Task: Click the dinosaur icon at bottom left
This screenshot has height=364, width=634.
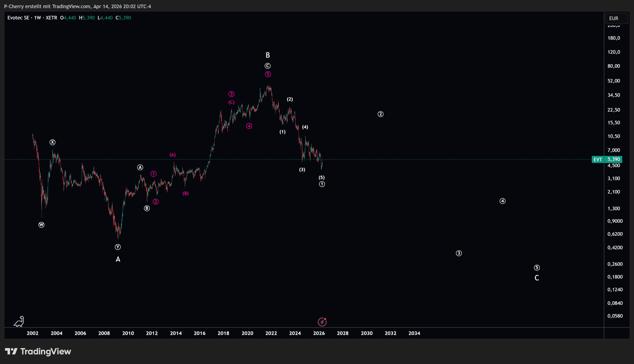Action: click(x=19, y=321)
